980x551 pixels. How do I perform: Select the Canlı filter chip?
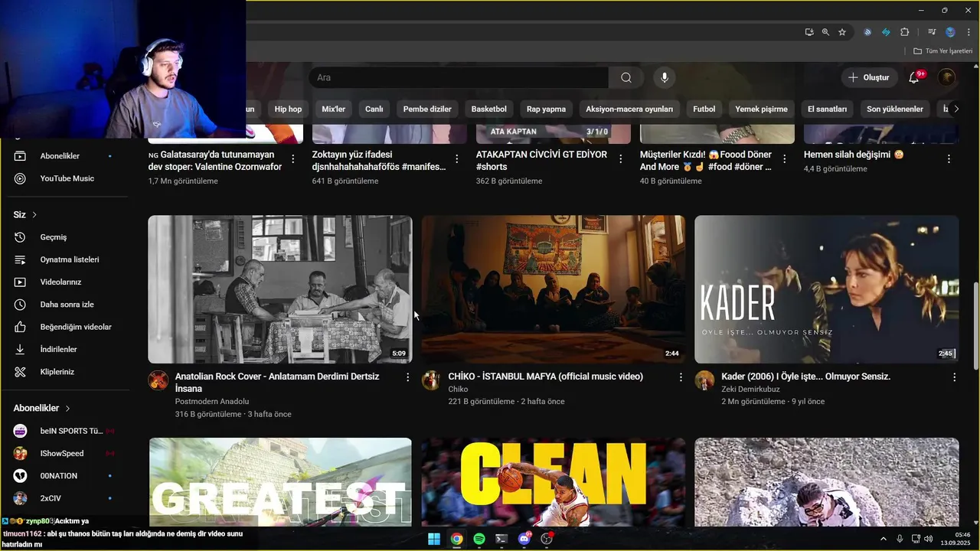coord(374,109)
